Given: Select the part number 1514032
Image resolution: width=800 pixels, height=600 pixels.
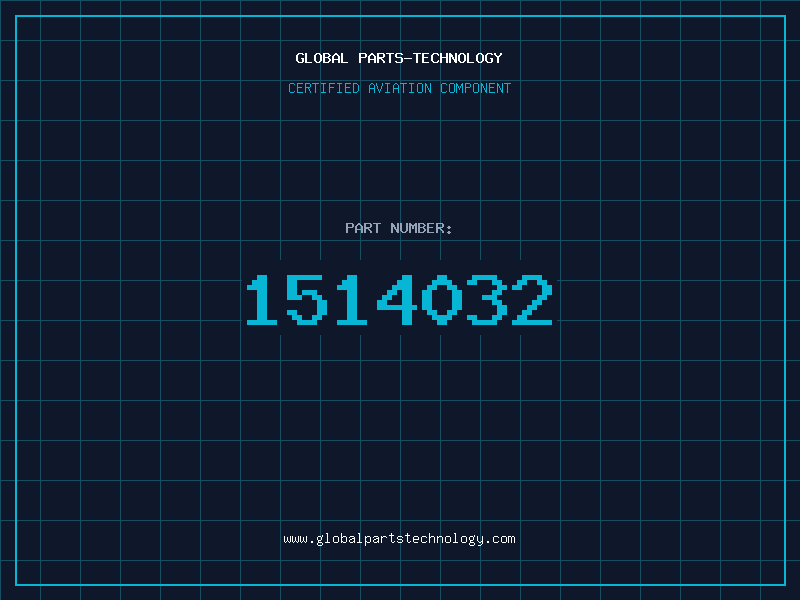Looking at the screenshot, I should point(399,299).
